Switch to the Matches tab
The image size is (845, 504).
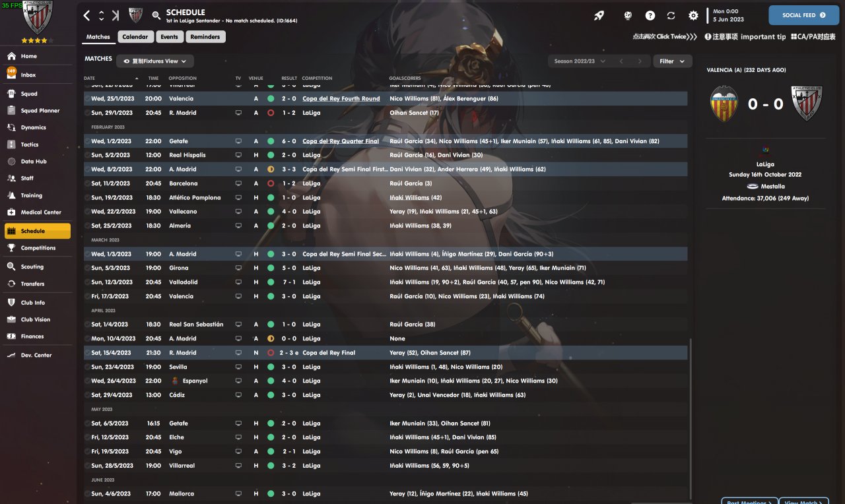pyautogui.click(x=98, y=37)
